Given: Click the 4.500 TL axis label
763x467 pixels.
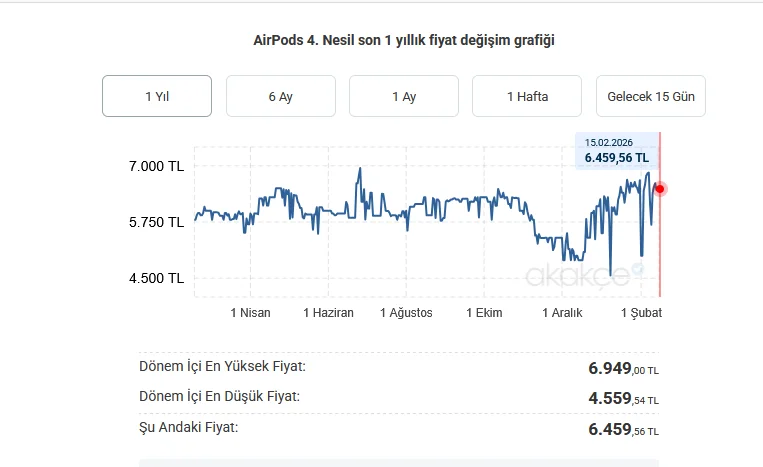Looking at the screenshot, I should pyautogui.click(x=156, y=278).
